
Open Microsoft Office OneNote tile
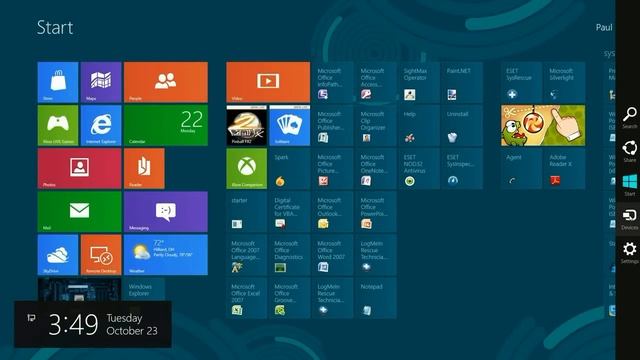tap(376, 169)
